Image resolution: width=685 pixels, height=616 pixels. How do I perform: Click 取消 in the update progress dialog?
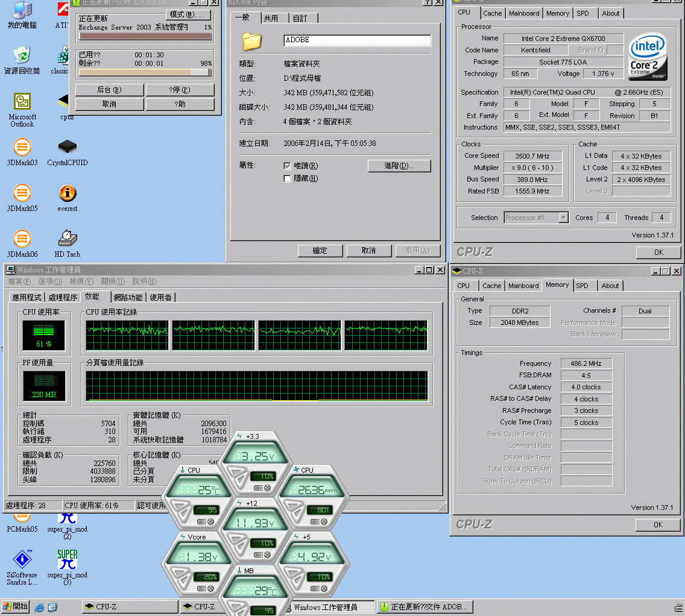pos(109,104)
